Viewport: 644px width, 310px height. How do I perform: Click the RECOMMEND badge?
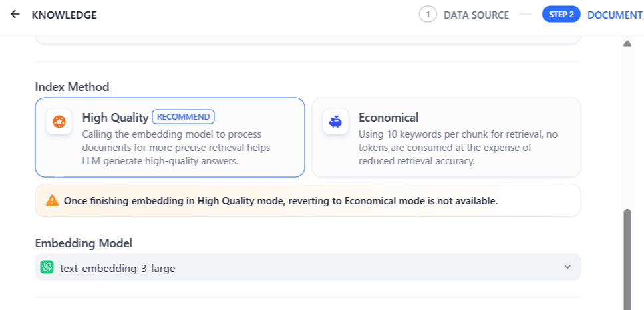click(x=183, y=117)
